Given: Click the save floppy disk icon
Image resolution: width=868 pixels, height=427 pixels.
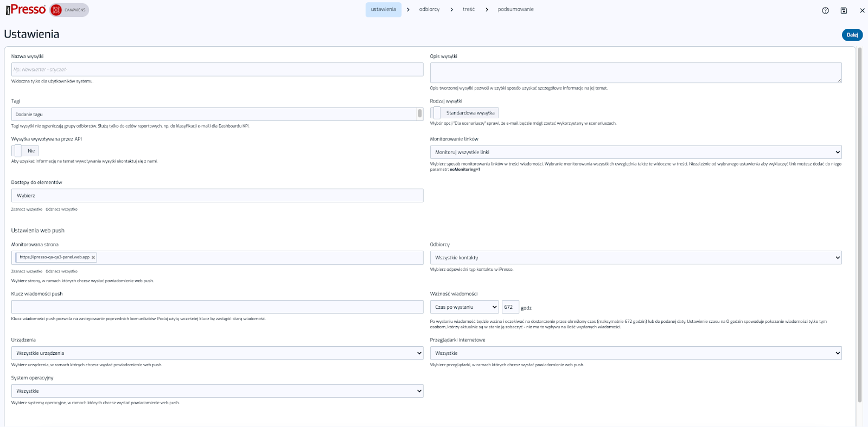Looking at the screenshot, I should (844, 10).
